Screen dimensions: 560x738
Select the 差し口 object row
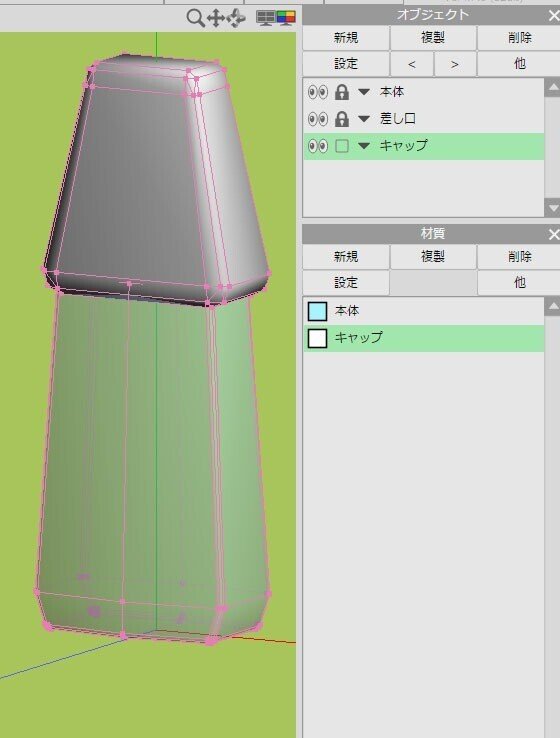[x=424, y=119]
